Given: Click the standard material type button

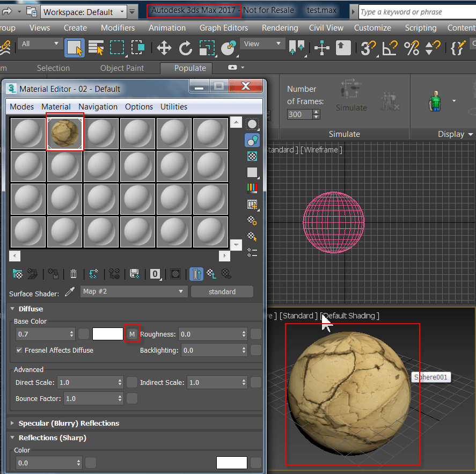Looking at the screenshot, I should pyautogui.click(x=222, y=291).
